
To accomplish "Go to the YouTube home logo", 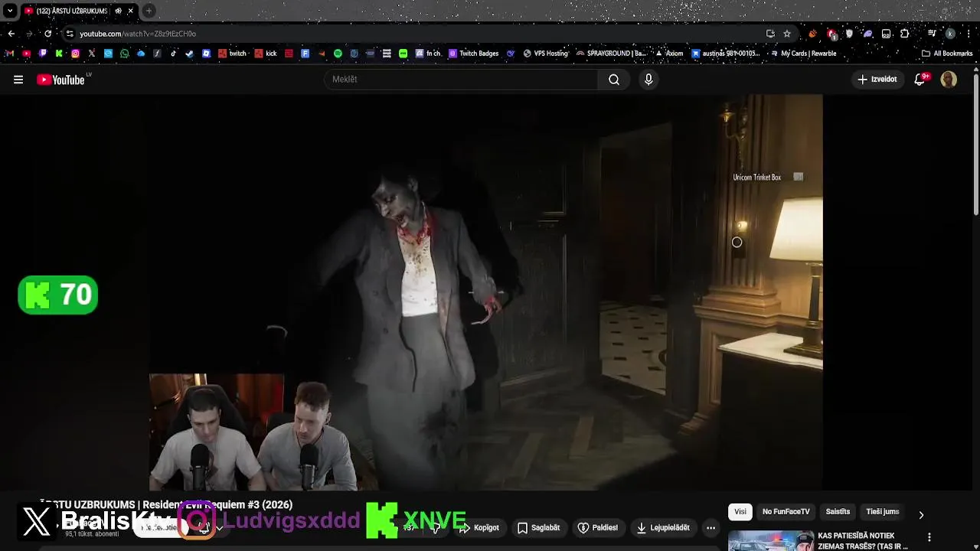I will coord(61,80).
